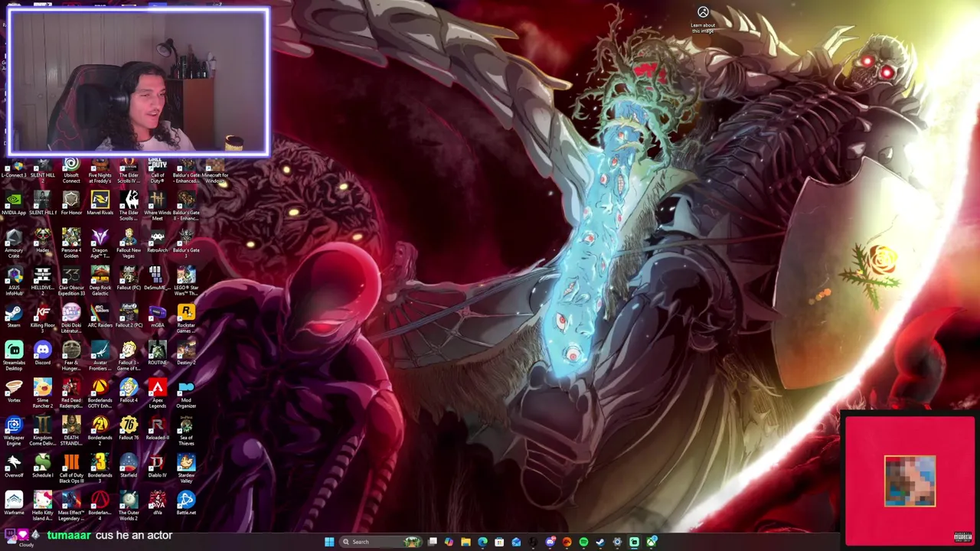The width and height of the screenshot is (980, 551).
Task: Select the Fallout 4 desktop icon
Action: click(129, 391)
